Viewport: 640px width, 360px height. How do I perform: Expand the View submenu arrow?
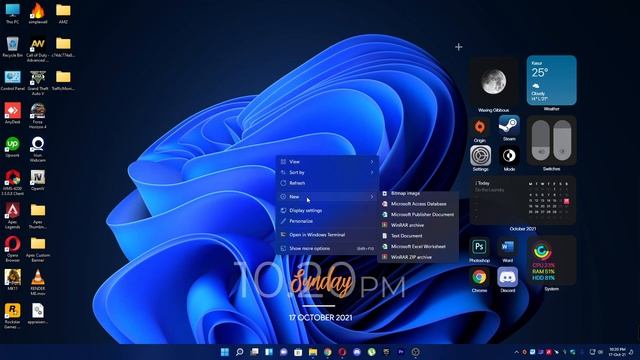pos(372,162)
